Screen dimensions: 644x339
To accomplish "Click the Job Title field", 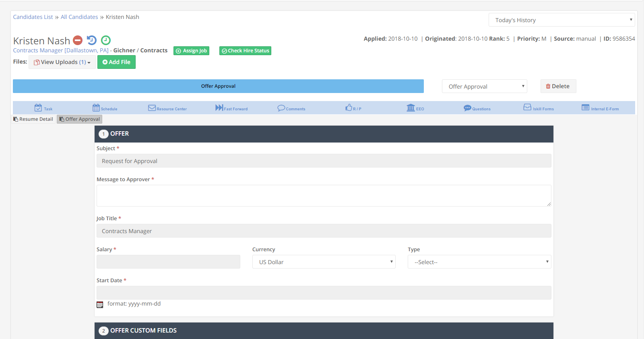I will (324, 231).
